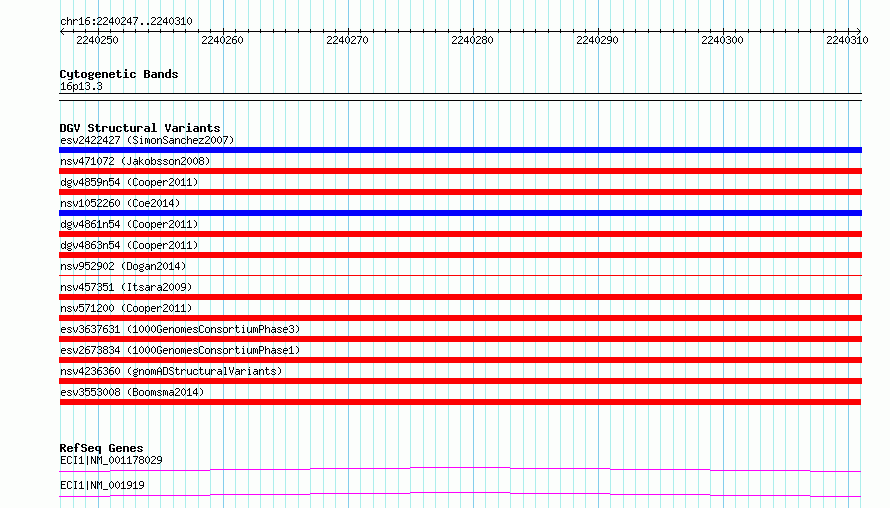Open variant nsv571200 (Cooper2011) label
This screenshot has height=508, width=890.
pos(126,308)
